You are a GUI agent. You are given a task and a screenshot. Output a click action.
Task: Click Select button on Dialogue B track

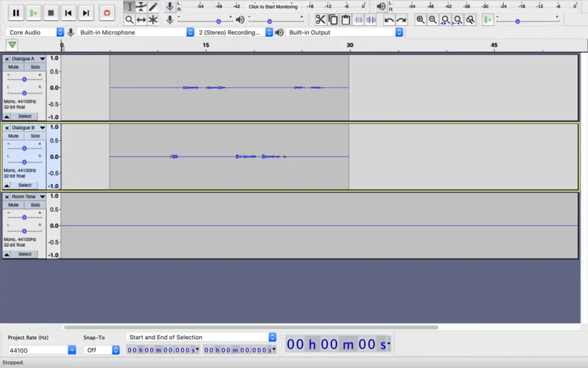coord(25,185)
